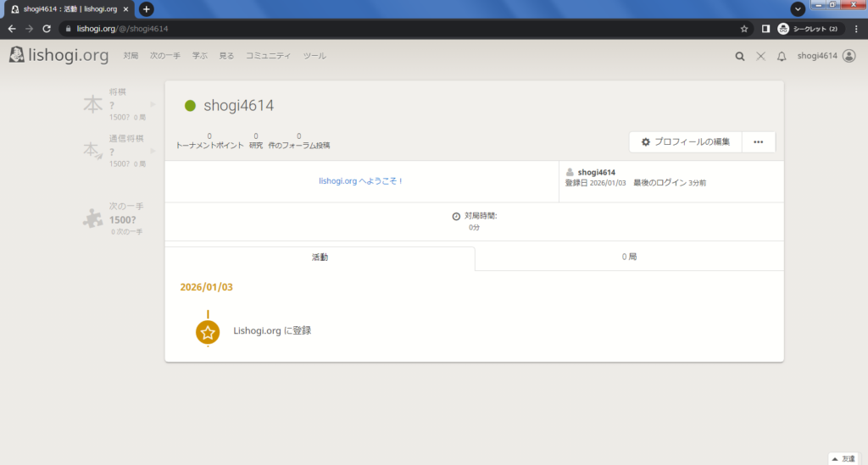Open the shogi4614 user menu
Screen dimensions: 868x465
point(826,56)
